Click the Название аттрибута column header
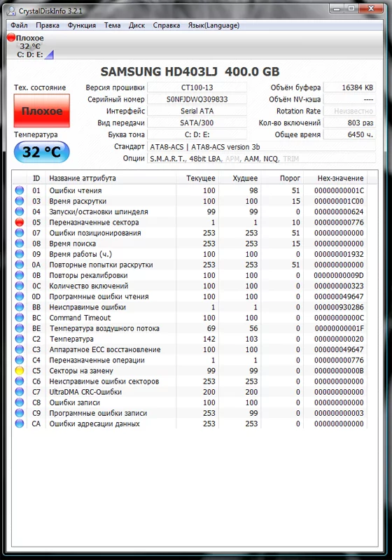Image resolution: width=392 pixels, height=560 pixels. click(111, 178)
